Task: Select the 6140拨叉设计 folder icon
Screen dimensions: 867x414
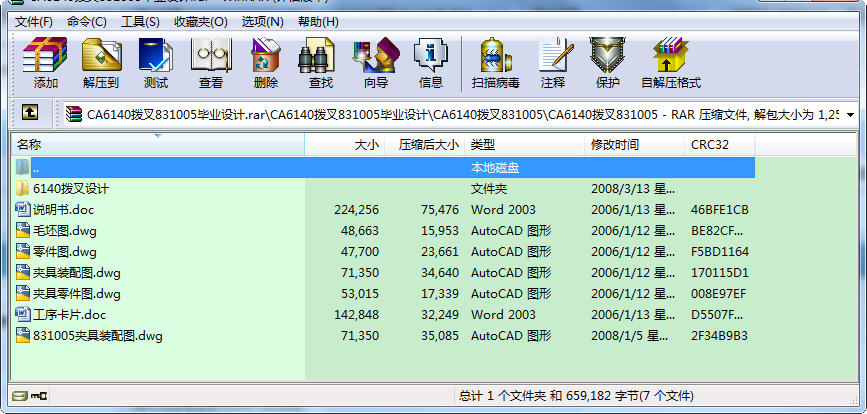Action: click(x=23, y=188)
